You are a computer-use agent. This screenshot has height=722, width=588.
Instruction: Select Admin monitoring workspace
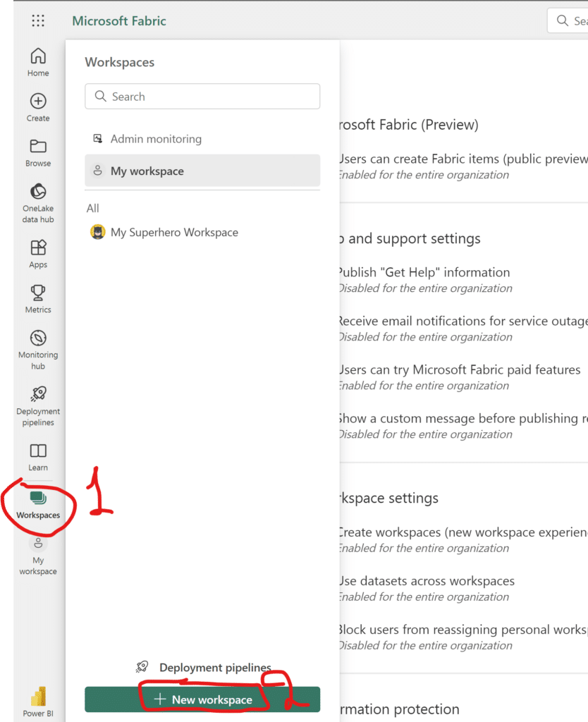pyautogui.click(x=156, y=139)
